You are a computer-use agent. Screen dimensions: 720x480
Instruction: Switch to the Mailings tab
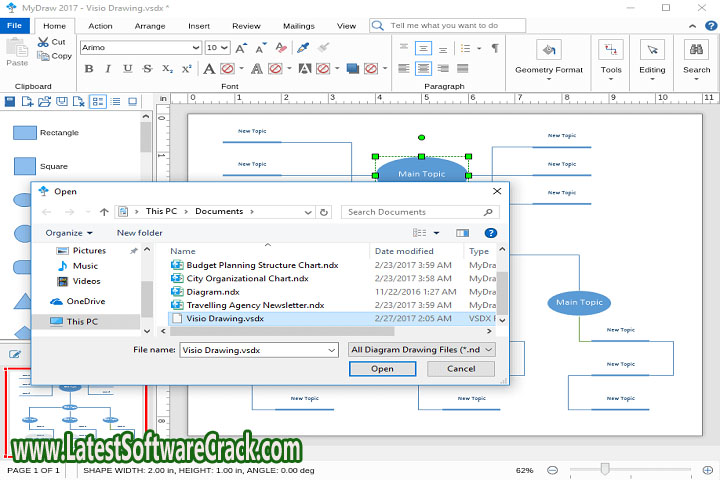tap(298, 26)
